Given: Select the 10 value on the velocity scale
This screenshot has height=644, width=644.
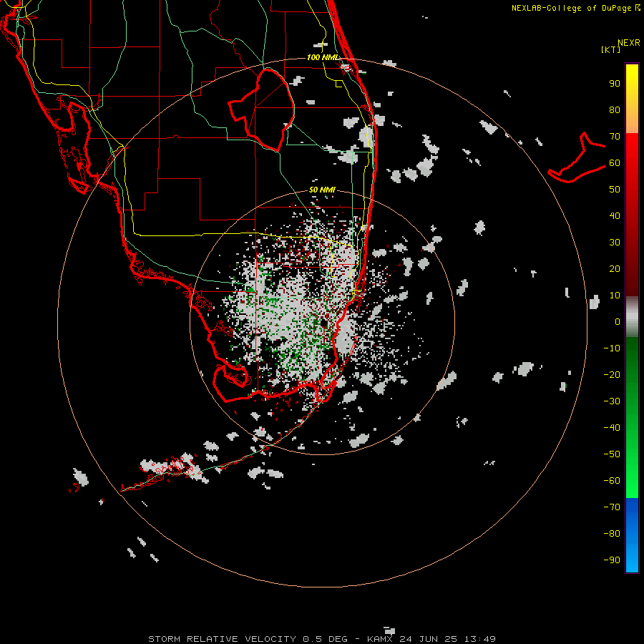Looking at the screenshot, I should pos(615,296).
